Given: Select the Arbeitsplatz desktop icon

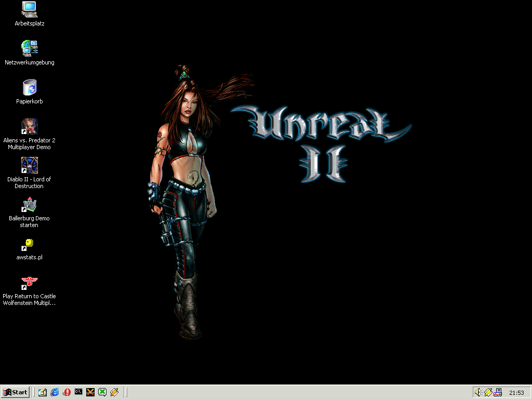Looking at the screenshot, I should point(30,9).
